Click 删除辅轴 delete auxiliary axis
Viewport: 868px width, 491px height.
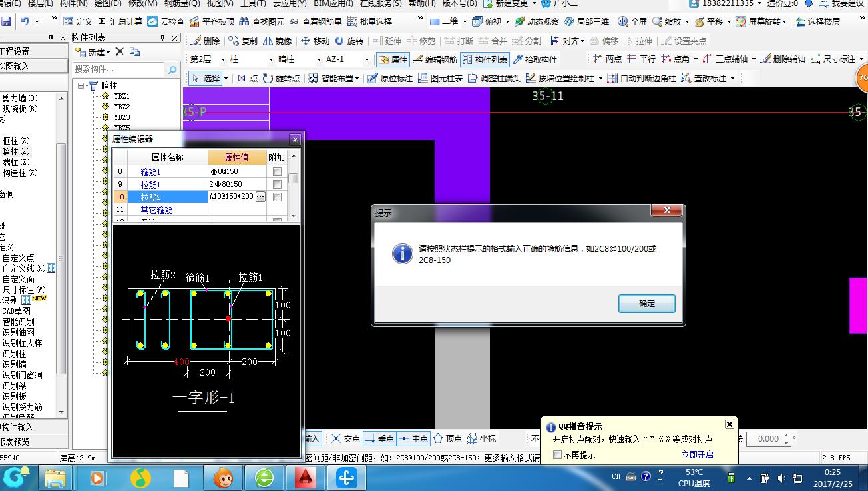click(x=782, y=59)
